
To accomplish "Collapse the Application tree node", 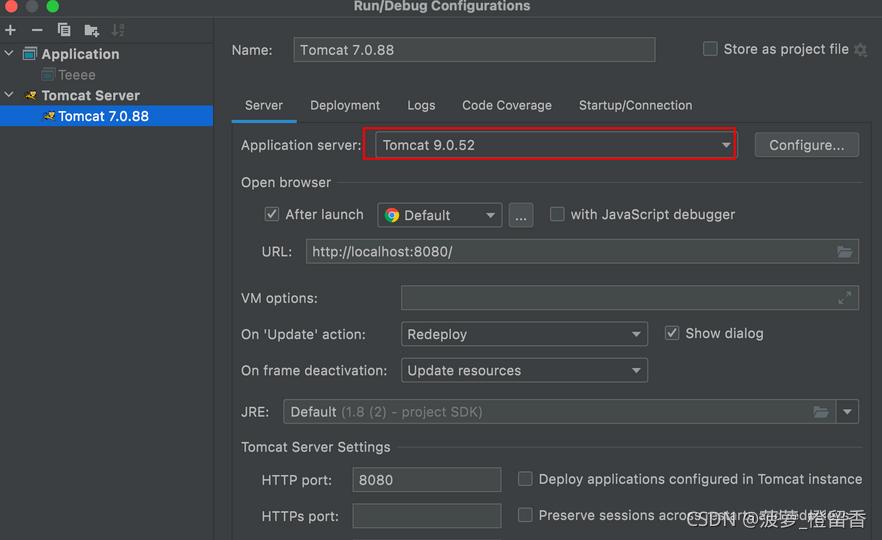I will (9, 53).
